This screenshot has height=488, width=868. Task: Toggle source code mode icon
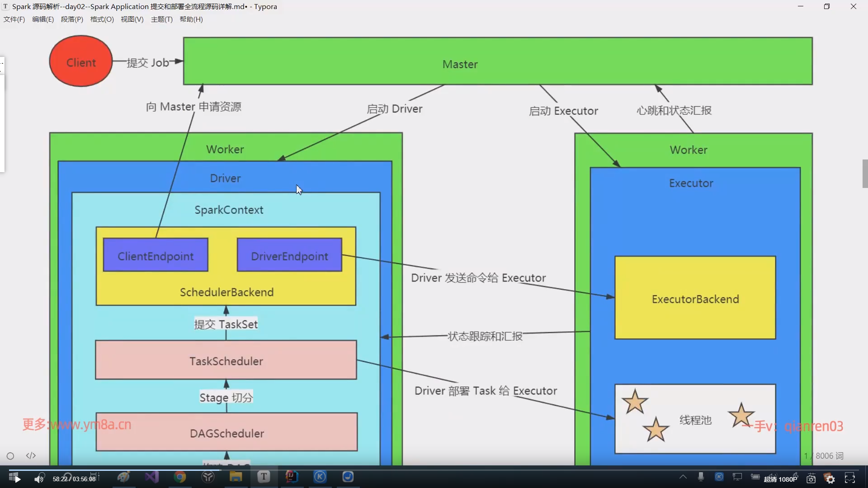[31, 455]
